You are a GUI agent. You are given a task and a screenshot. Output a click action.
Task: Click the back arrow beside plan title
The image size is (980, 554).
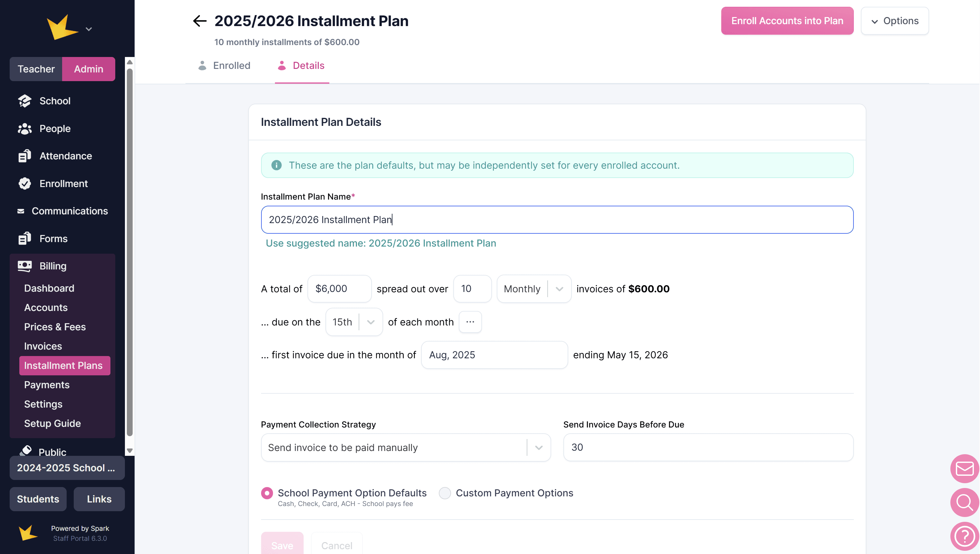[199, 21]
